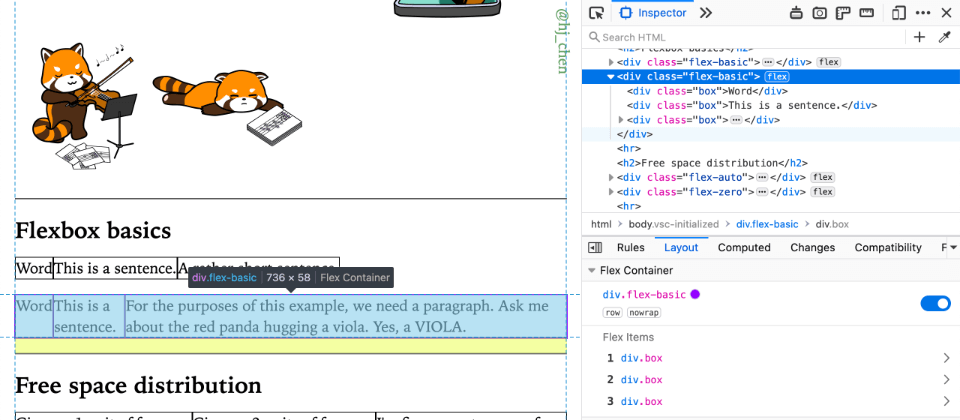Click highlighted 'Word' box in flex container
The image size is (960, 420).
(34, 316)
